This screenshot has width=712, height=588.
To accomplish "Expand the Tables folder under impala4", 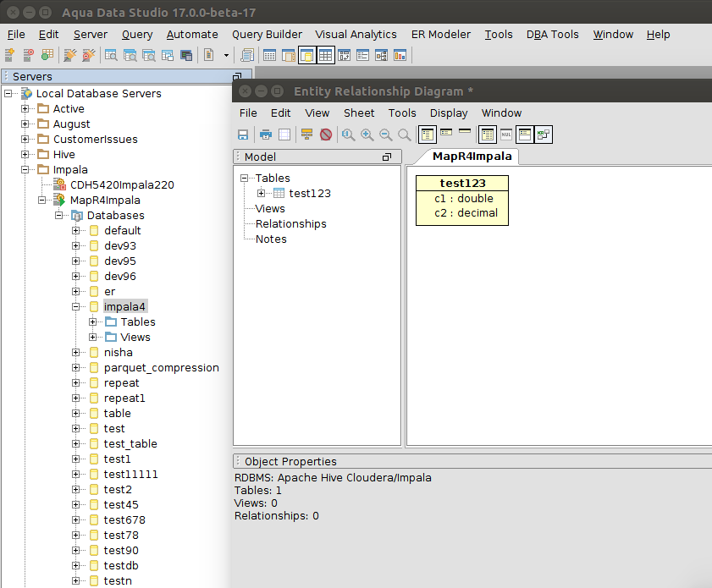I will point(93,321).
